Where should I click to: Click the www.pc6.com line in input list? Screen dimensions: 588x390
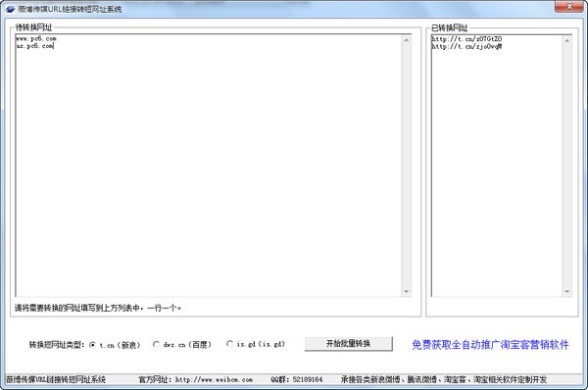36,38
